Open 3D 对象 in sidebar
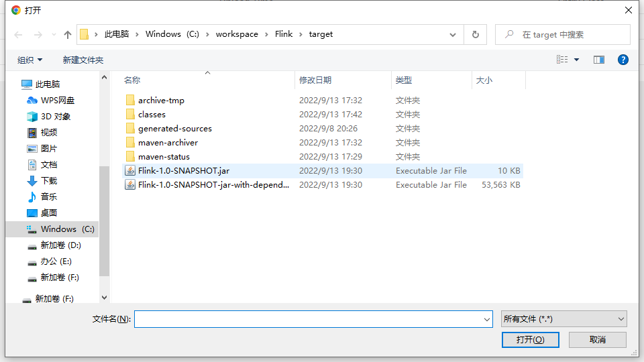Image resolution: width=644 pixels, height=362 pixels. [x=56, y=117]
